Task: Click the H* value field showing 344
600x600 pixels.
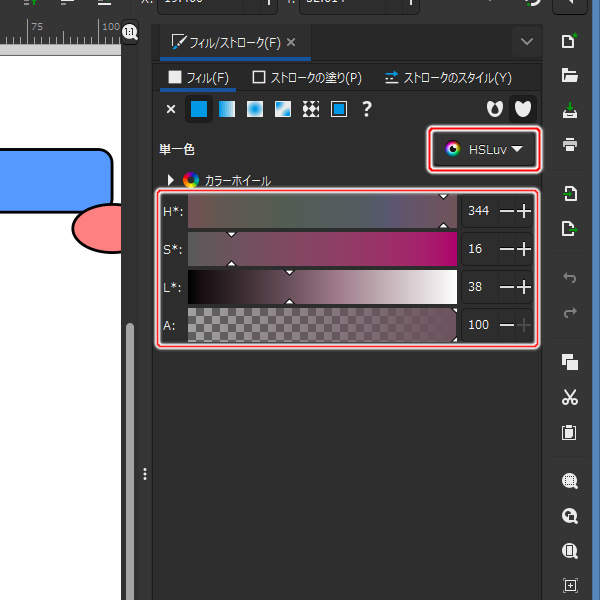Action: click(x=479, y=211)
